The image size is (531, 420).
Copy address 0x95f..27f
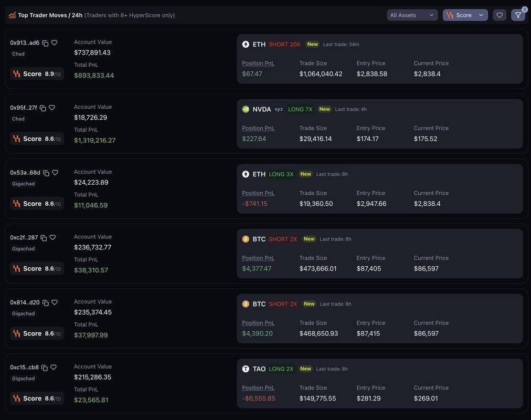(43, 108)
